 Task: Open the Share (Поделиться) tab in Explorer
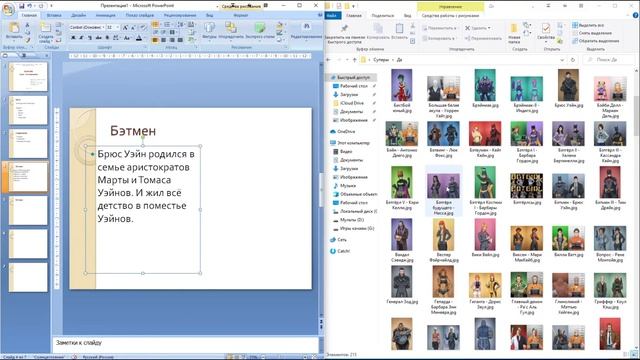click(382, 16)
